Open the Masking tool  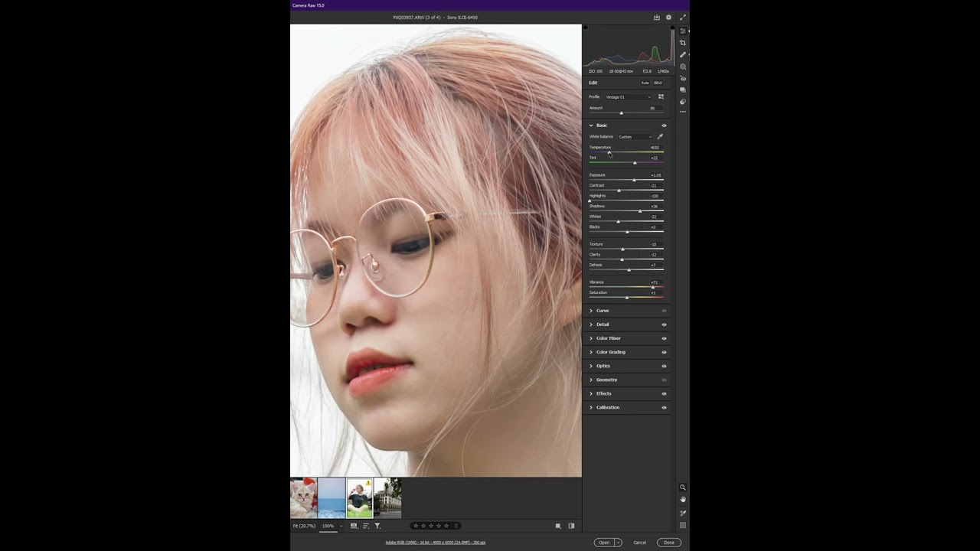click(x=683, y=67)
